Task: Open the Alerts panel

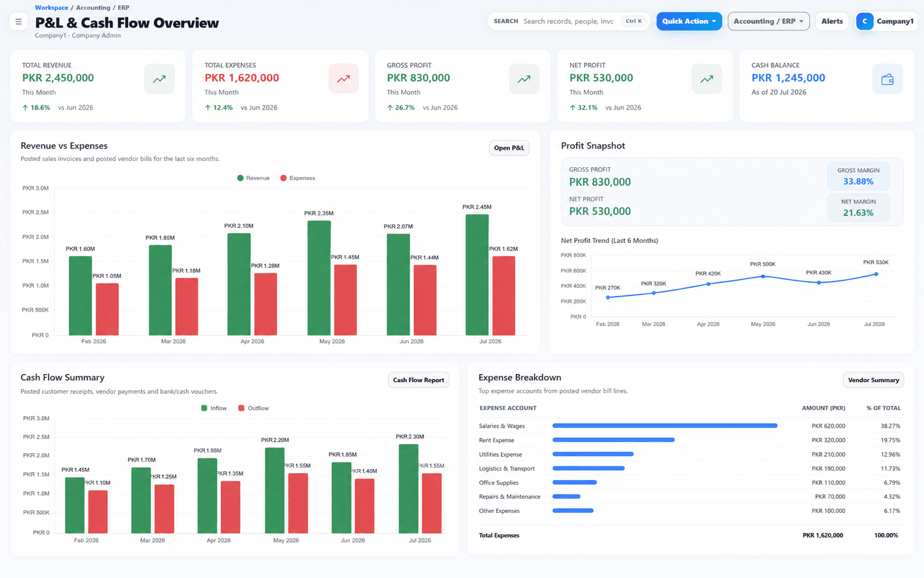Action: (x=832, y=21)
